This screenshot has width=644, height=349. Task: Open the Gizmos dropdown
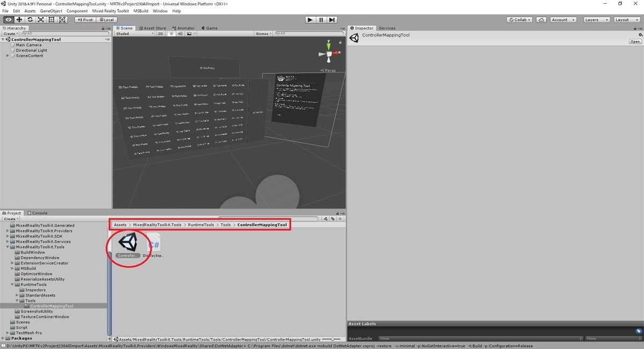point(264,33)
